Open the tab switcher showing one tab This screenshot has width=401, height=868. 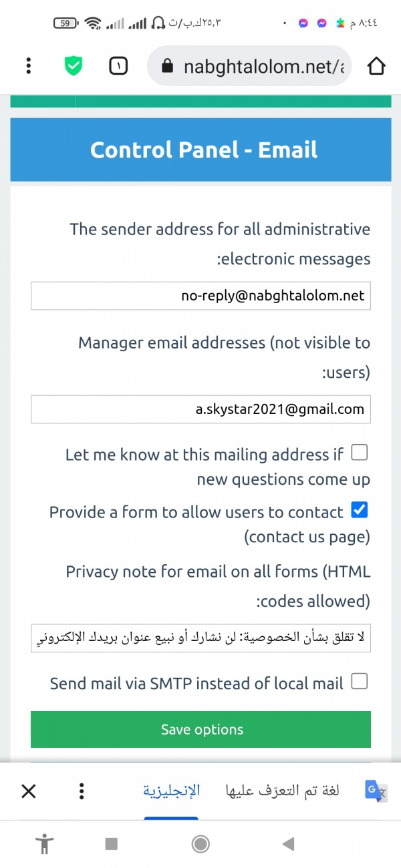coord(118,66)
